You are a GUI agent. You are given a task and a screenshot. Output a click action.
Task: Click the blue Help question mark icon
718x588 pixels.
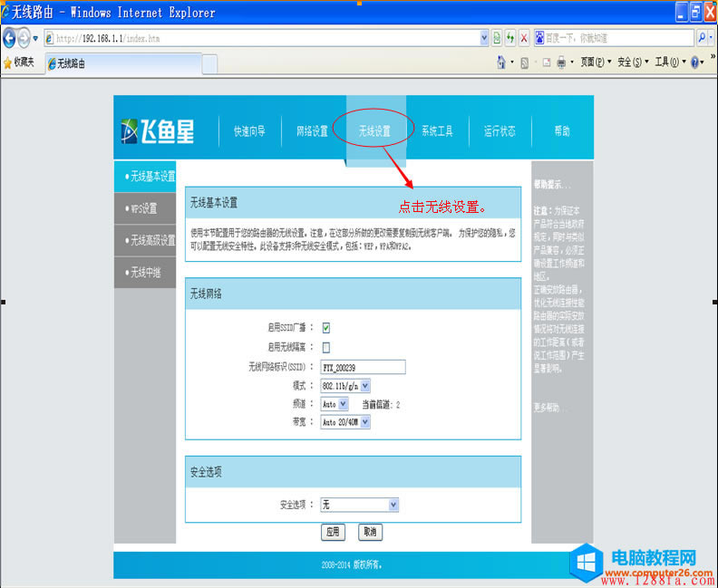click(x=695, y=63)
